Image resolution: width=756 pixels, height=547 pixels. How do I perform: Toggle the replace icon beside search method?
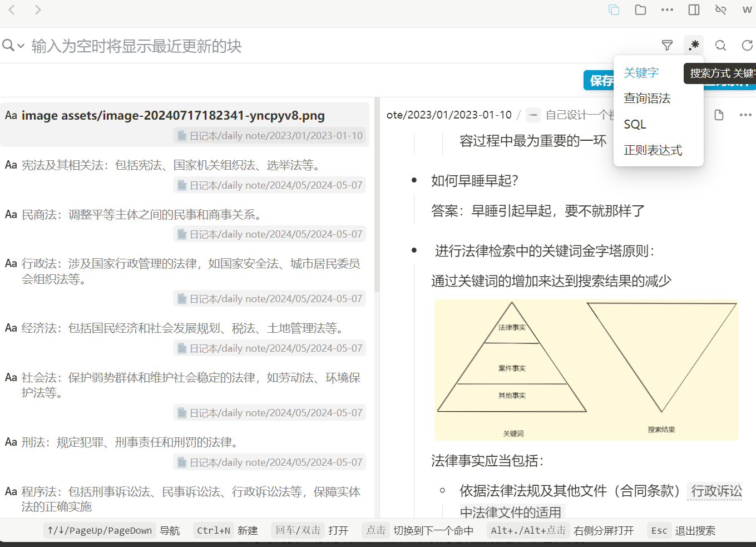tap(720, 46)
